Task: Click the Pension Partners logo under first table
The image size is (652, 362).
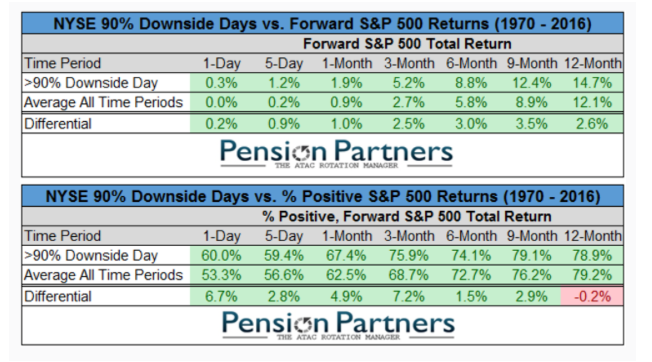Action: (x=336, y=153)
